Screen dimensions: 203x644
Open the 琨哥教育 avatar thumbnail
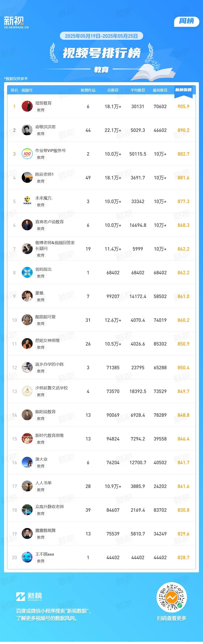click(x=27, y=106)
